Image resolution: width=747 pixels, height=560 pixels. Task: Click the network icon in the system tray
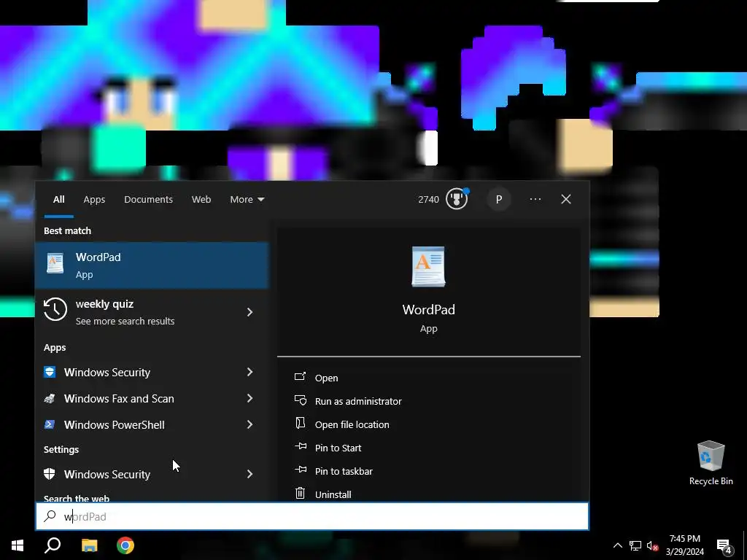(635, 545)
